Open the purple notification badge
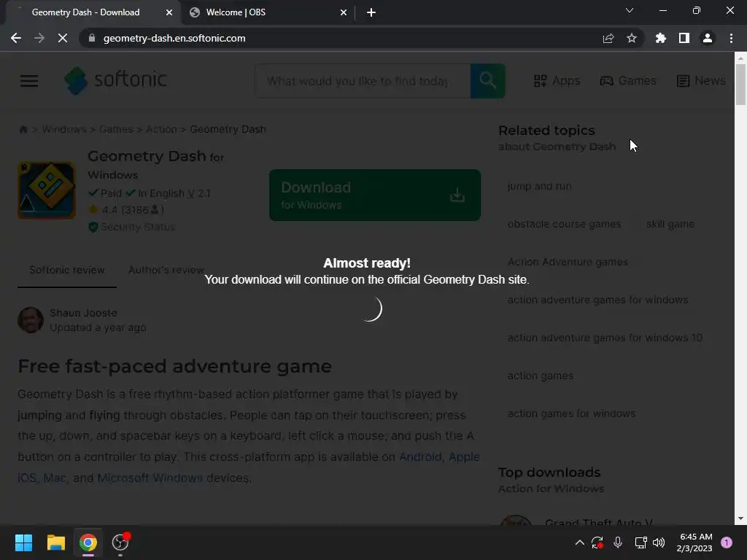Screen dimensions: 747x560 click(727, 542)
